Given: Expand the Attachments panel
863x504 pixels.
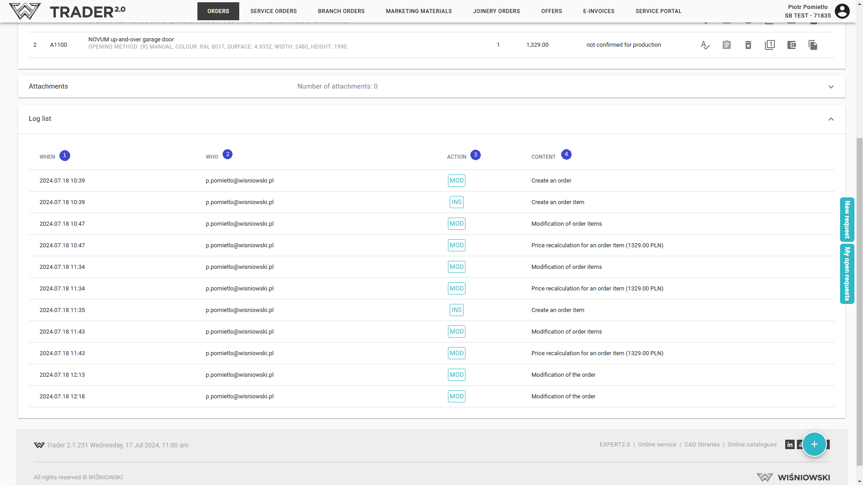Looking at the screenshot, I should 831,87.
